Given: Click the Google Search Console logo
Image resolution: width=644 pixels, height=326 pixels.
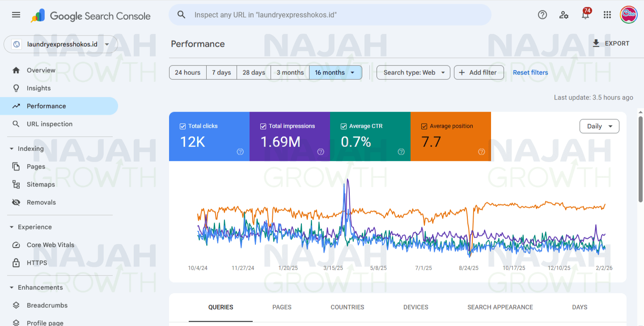Looking at the screenshot, I should 91,16.
